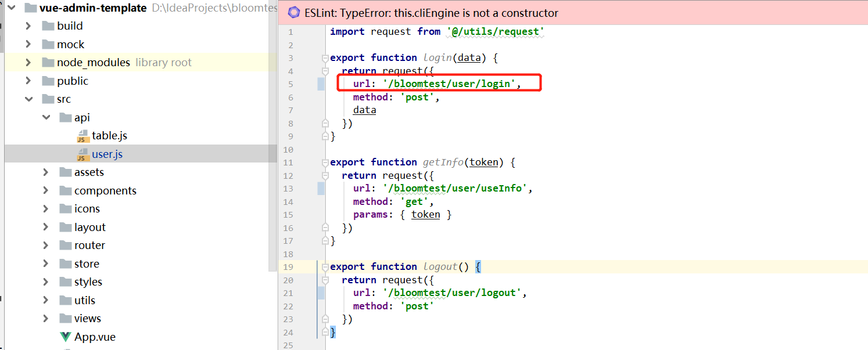Fold the login function at line 3
This screenshot has width=868, height=350.
pyautogui.click(x=325, y=58)
